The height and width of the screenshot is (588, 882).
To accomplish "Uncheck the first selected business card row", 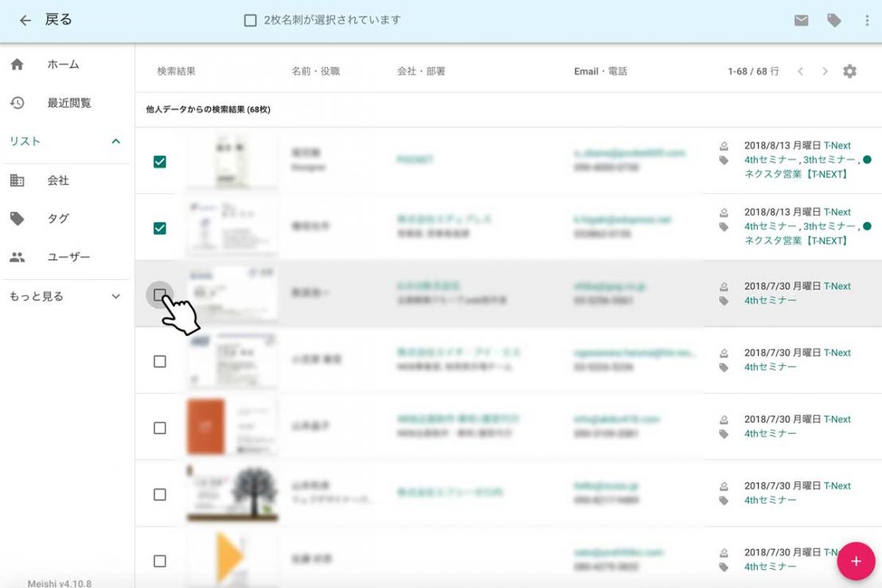I will point(160,162).
